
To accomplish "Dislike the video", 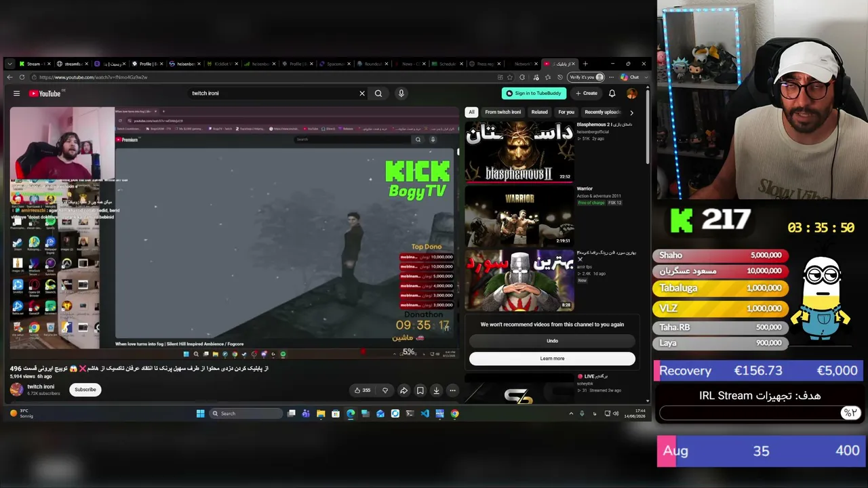I will pyautogui.click(x=385, y=390).
